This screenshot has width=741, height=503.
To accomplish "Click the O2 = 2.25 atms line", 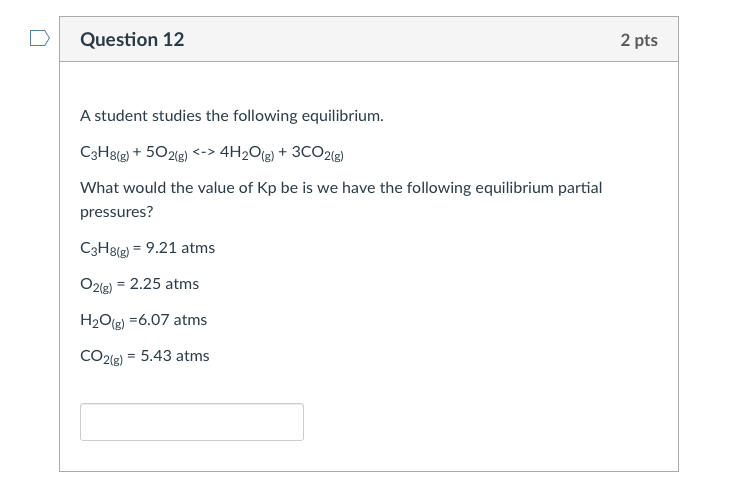I will click(x=139, y=284).
